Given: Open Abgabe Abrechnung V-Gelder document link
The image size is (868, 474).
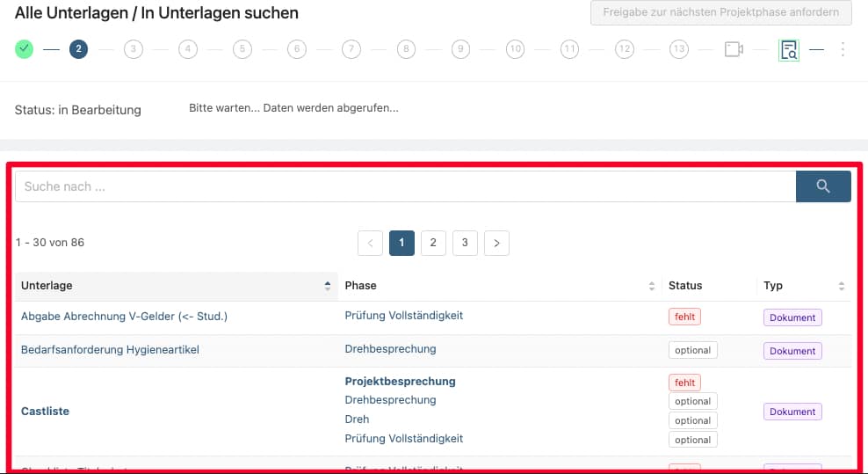Looking at the screenshot, I should [124, 317].
